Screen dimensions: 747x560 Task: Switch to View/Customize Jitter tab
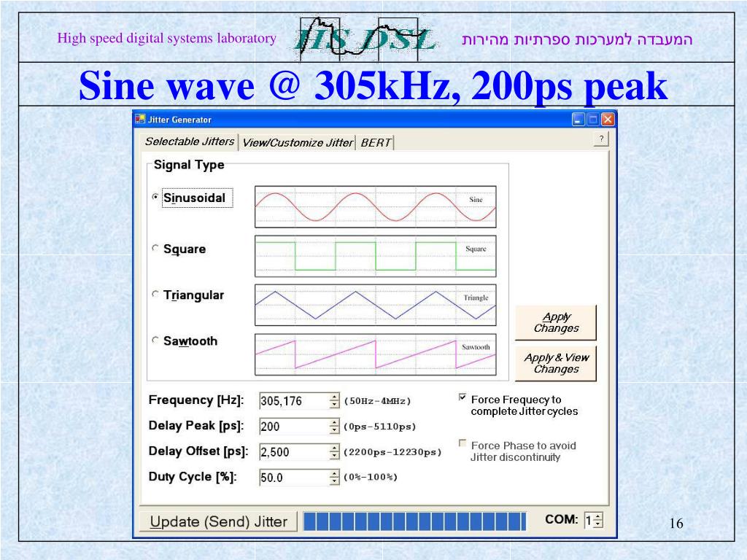click(x=298, y=142)
